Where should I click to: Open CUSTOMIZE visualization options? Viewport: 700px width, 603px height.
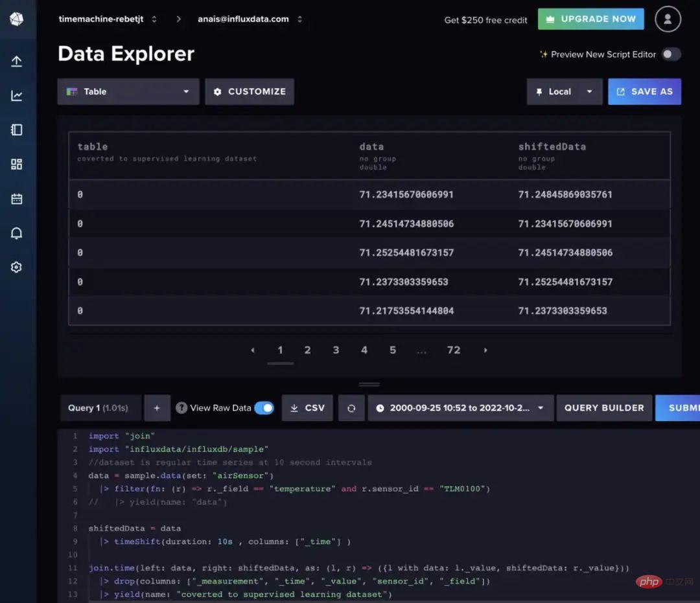click(x=250, y=91)
